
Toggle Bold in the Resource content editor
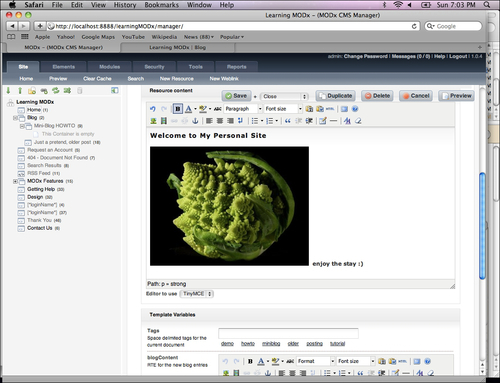(x=178, y=109)
